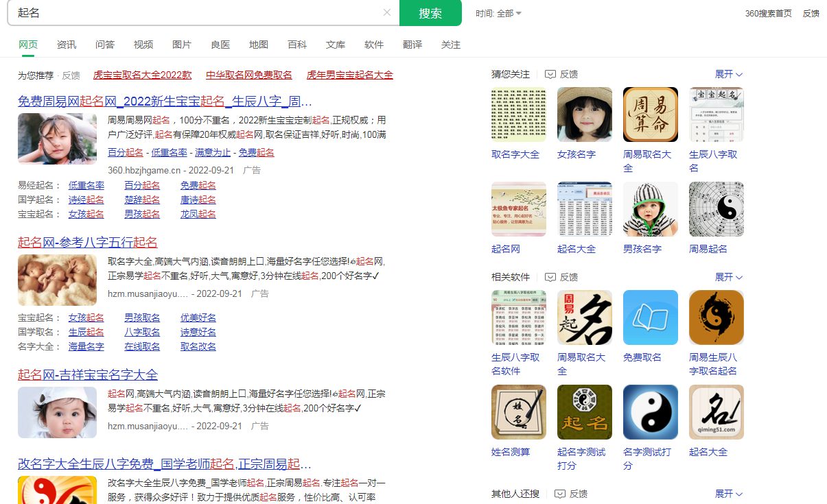This screenshot has height=504, width=827.
Task: Open recommended search 虎年男宝宝起名大全
Action: (x=350, y=75)
